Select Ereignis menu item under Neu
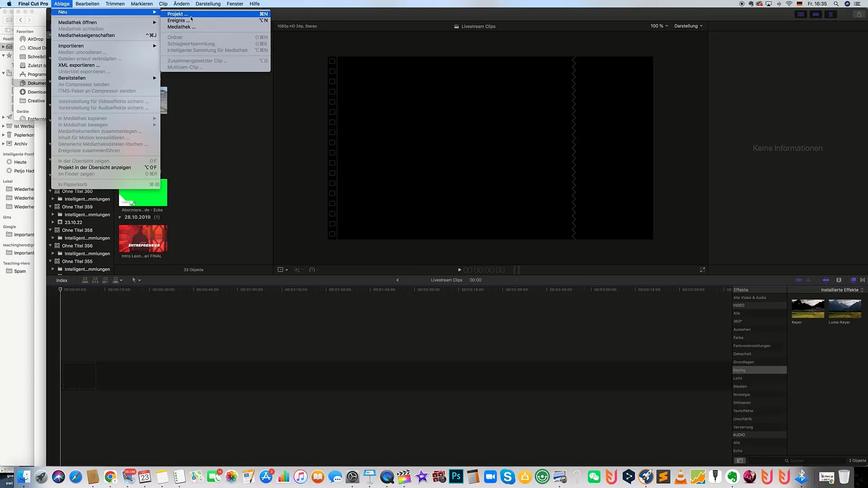 click(179, 20)
